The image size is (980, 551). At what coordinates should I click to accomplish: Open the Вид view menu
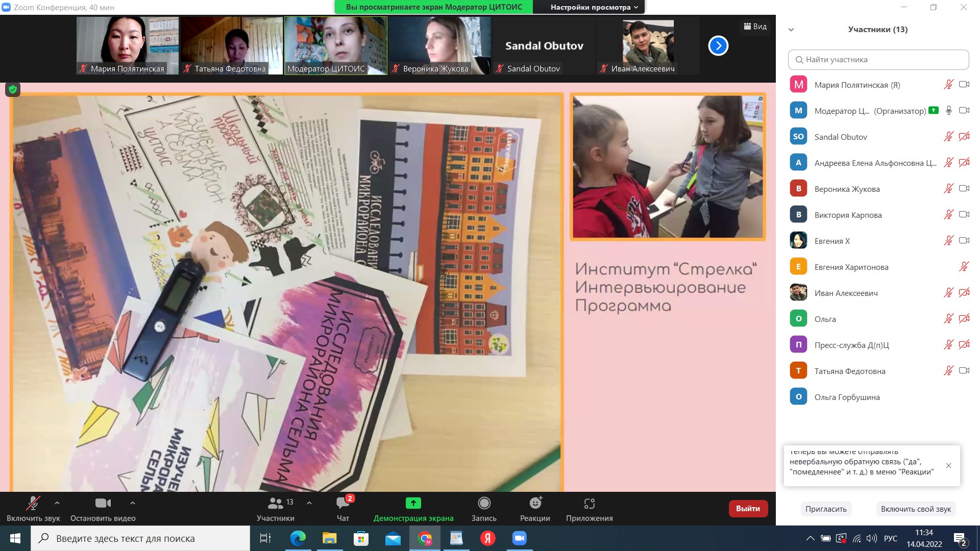point(755,27)
